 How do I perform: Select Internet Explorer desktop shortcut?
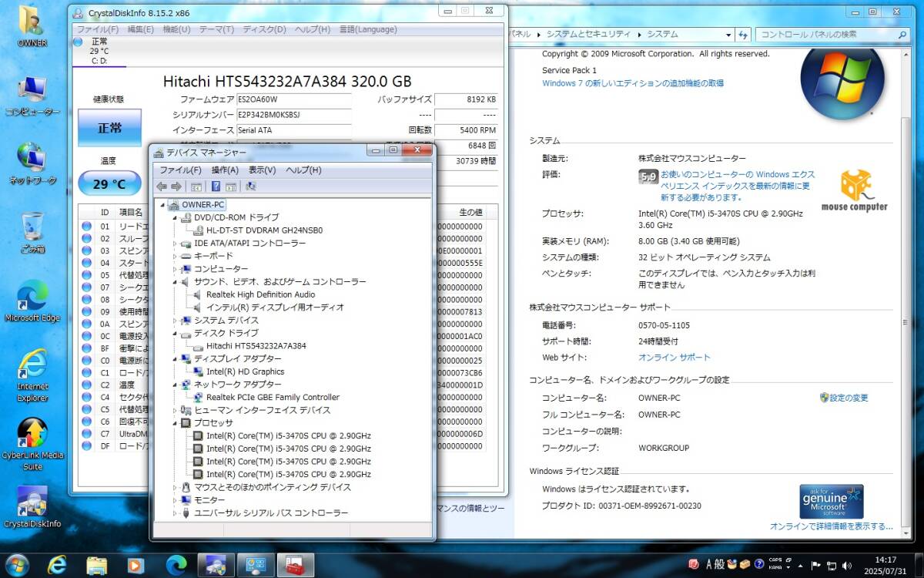pyautogui.click(x=32, y=375)
